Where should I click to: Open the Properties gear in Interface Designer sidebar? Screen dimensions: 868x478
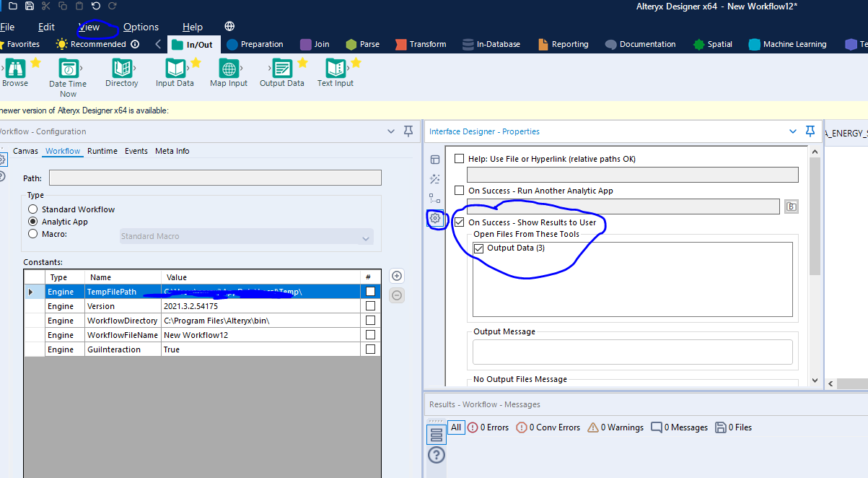436,218
